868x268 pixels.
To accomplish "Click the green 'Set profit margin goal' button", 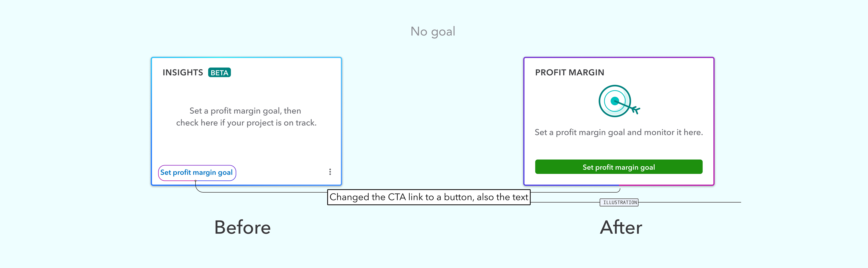I will (619, 167).
